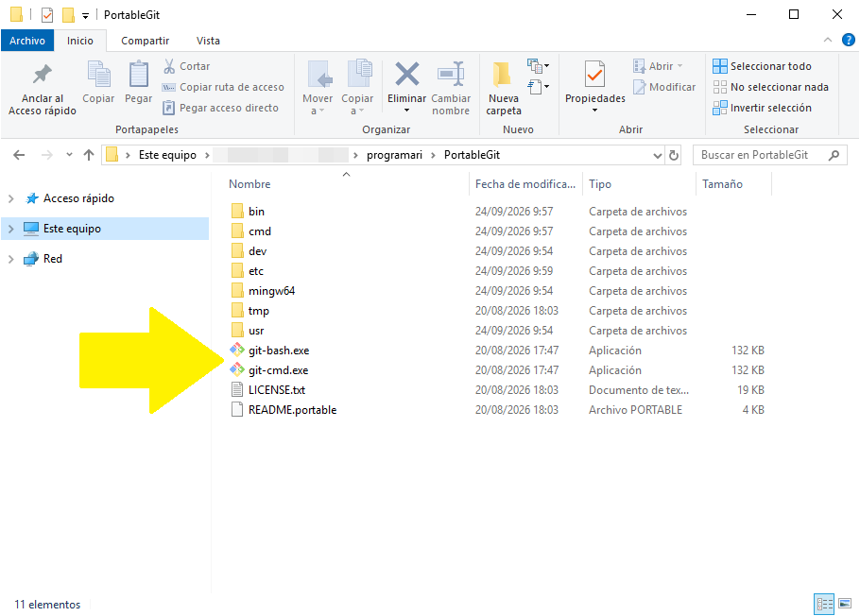Click the Cambiar nombre icon

coord(451,74)
